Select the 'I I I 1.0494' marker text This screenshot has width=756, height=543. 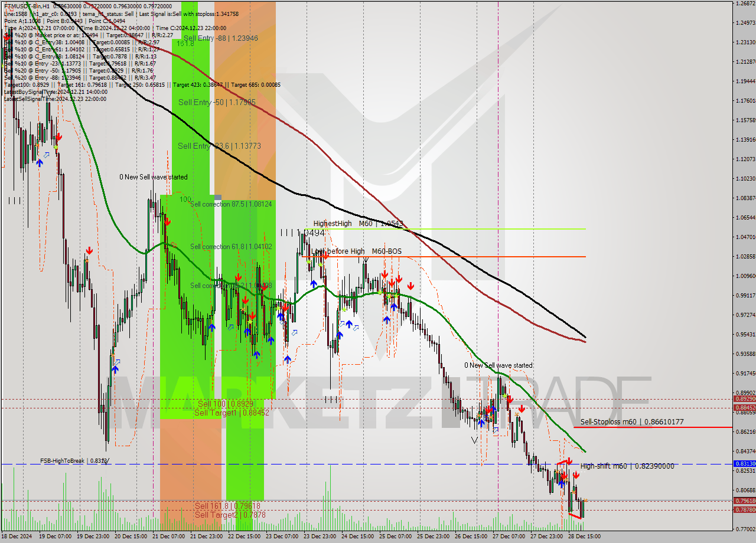pos(302,233)
